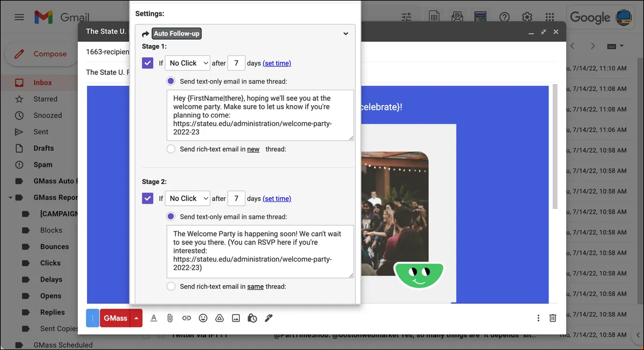Screen dimensions: 644x350
Task: Click Stage 2 follow-up message text area
Action: pos(260,251)
